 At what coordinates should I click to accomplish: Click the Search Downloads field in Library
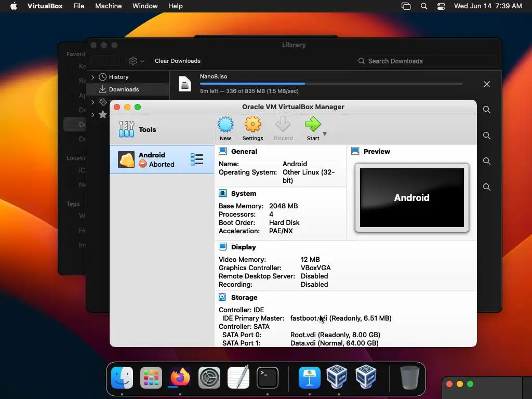pyautogui.click(x=426, y=61)
